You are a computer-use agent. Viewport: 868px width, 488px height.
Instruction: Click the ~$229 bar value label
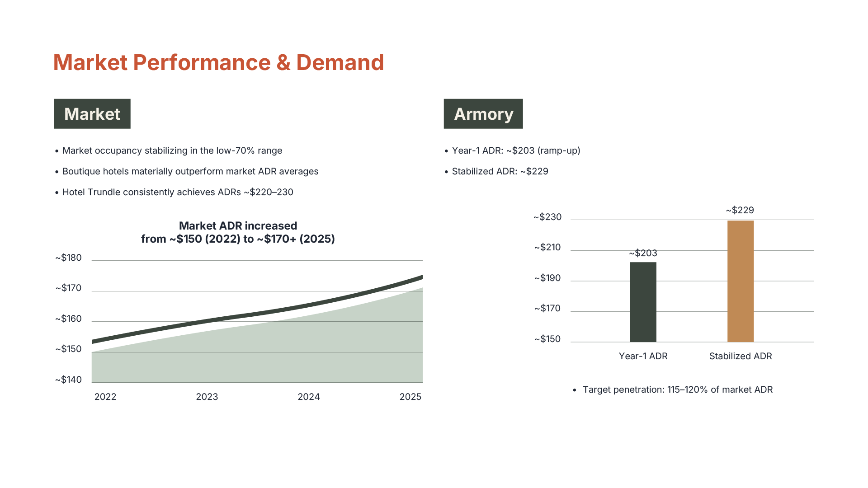(740, 210)
